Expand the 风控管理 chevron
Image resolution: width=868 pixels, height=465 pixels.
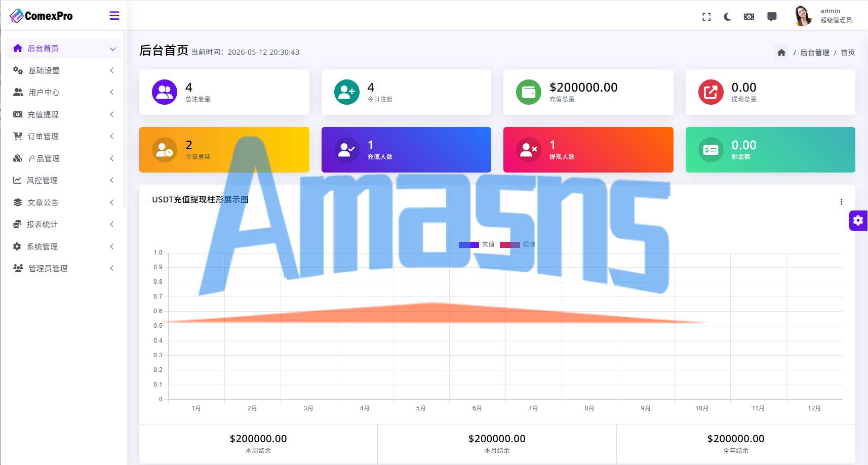coord(112,180)
